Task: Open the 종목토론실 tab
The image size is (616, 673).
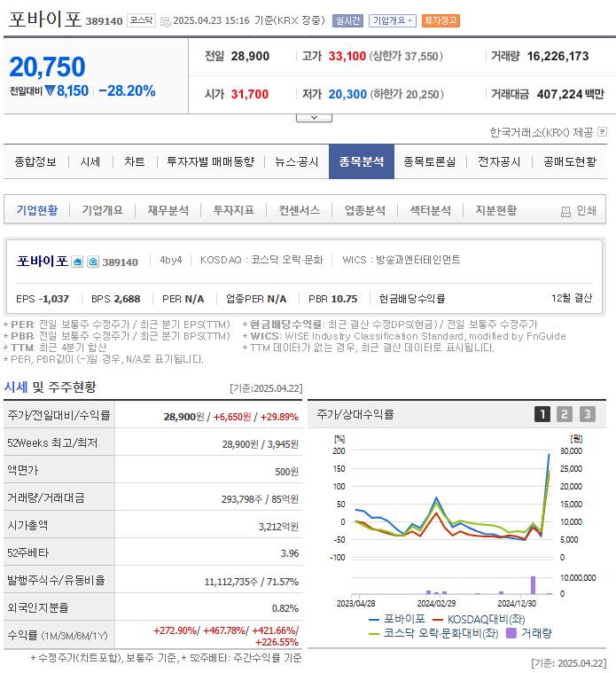Action: 429,161
